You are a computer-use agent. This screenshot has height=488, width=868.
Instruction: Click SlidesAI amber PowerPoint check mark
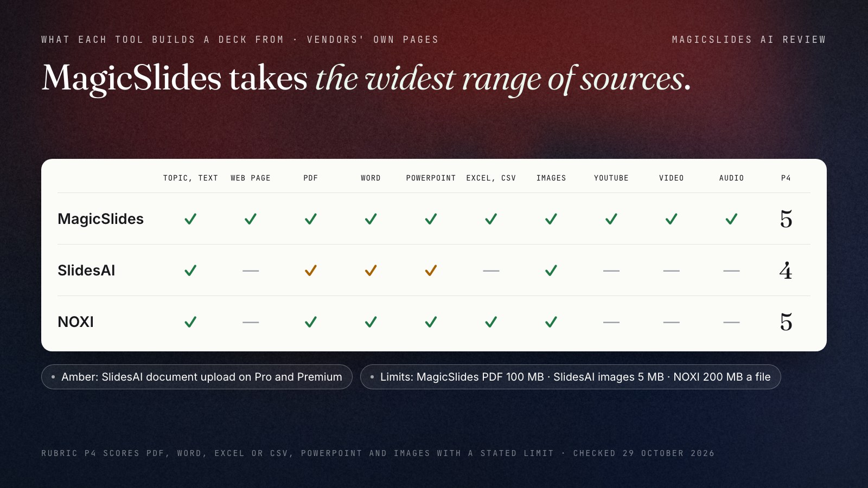pyautogui.click(x=431, y=271)
